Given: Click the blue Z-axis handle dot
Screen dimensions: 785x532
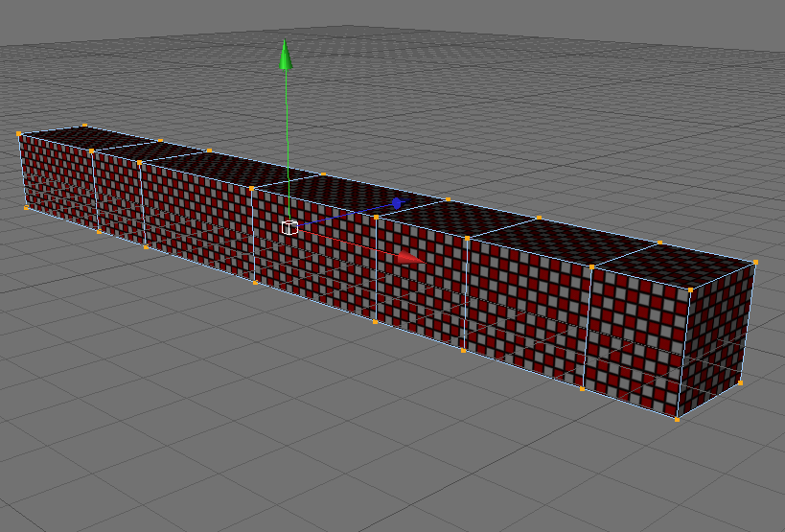Looking at the screenshot, I should 397,203.
